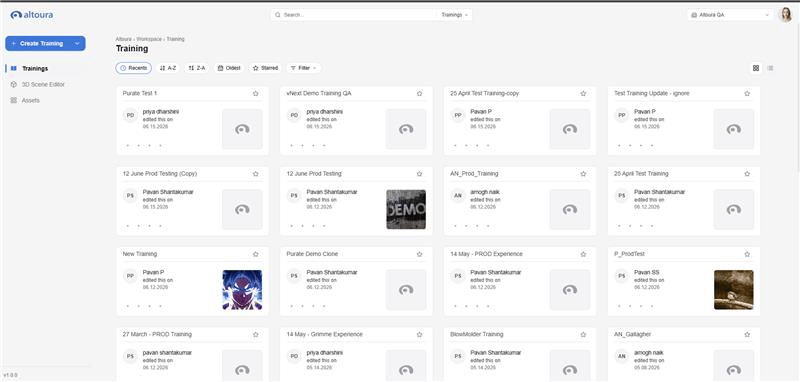Open the Purate Demo Clone title

coord(312,254)
